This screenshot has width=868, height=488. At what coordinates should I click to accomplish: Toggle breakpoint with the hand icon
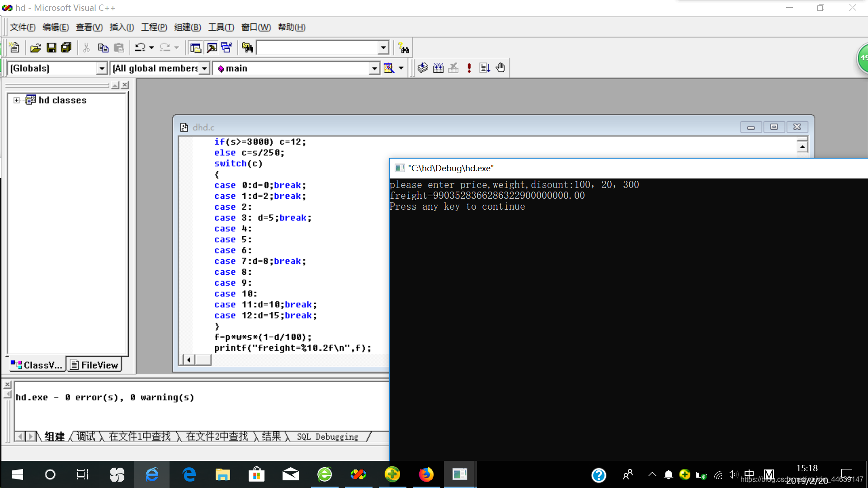coord(500,68)
